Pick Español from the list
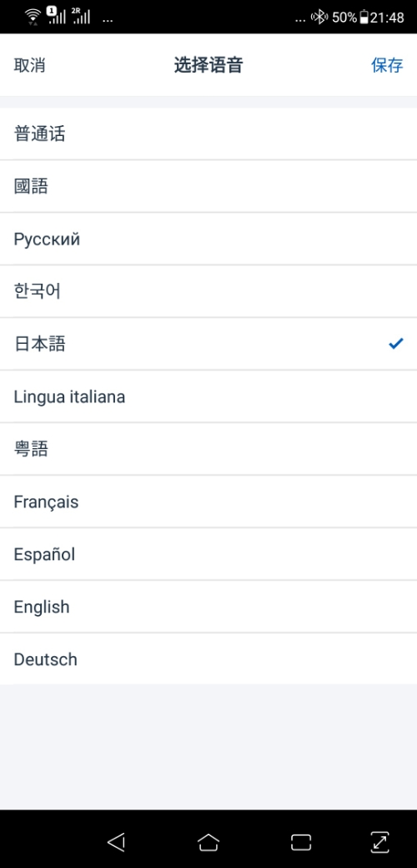This screenshot has width=417, height=868. [x=208, y=554]
